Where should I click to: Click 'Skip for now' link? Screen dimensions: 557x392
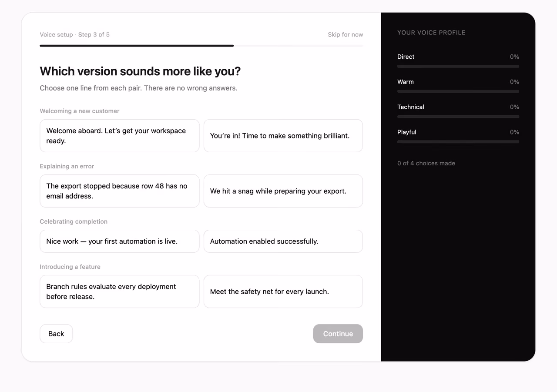point(346,35)
